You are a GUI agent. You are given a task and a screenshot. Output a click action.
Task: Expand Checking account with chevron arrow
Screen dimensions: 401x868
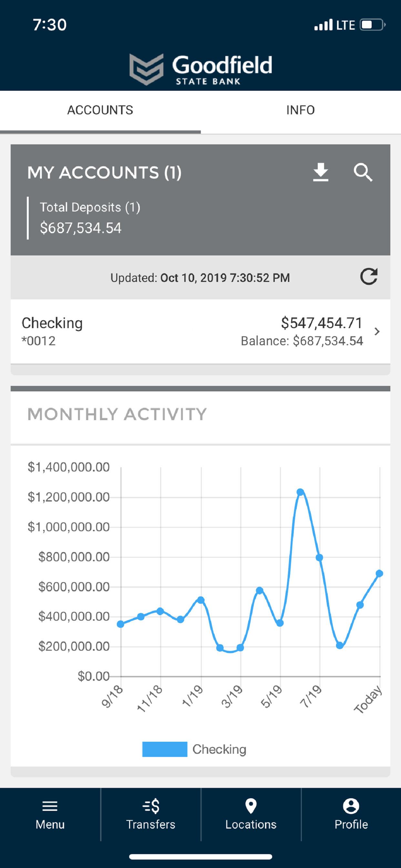(377, 332)
